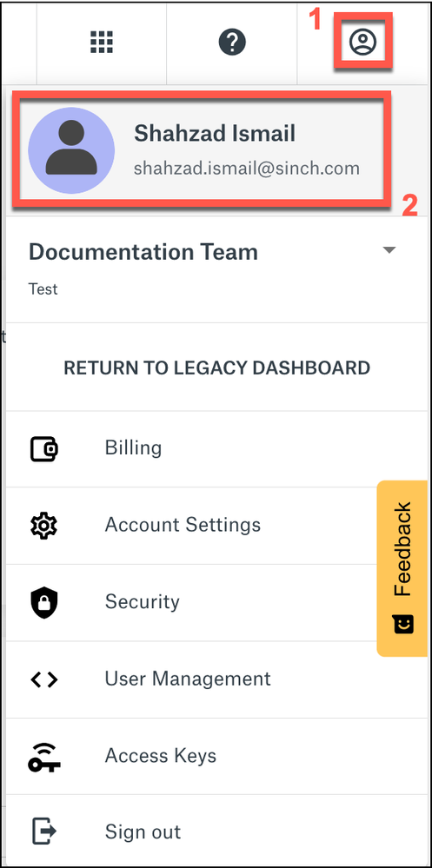Click Return to Legacy Dashboard button

pyautogui.click(x=216, y=368)
